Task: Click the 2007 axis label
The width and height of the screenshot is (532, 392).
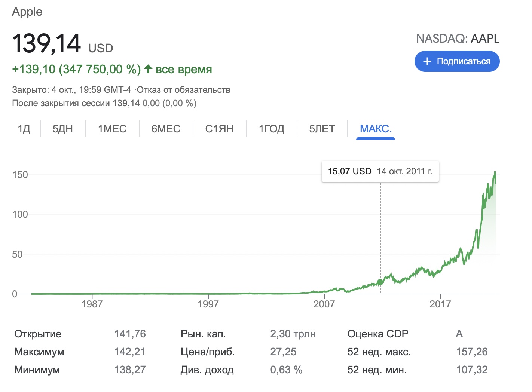Action: point(324,304)
